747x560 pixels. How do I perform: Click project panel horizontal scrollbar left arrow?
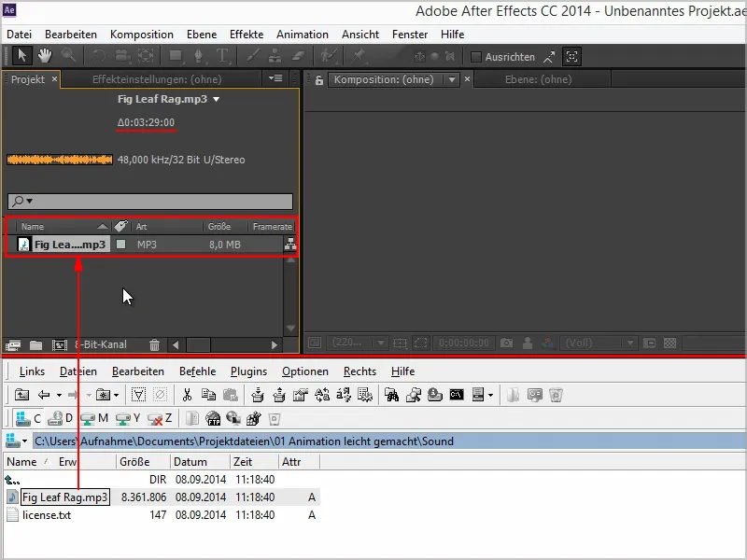[x=176, y=344]
